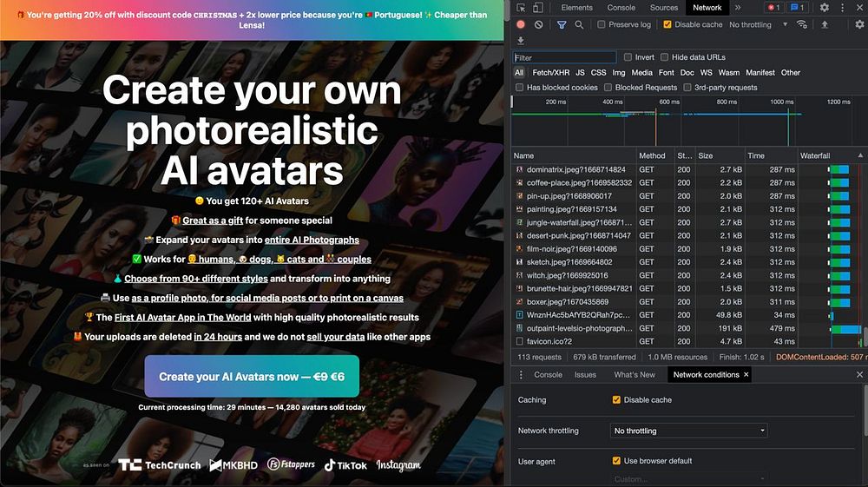Open the Great as a gift link
Screen dimensions: 868x487
pyautogui.click(x=213, y=220)
